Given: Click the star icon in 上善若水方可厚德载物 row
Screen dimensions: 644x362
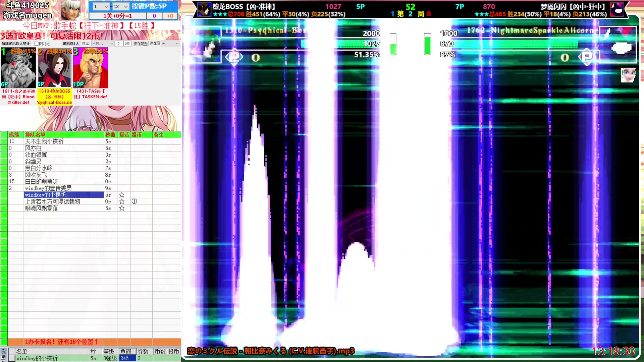Looking at the screenshot, I should (x=122, y=201).
